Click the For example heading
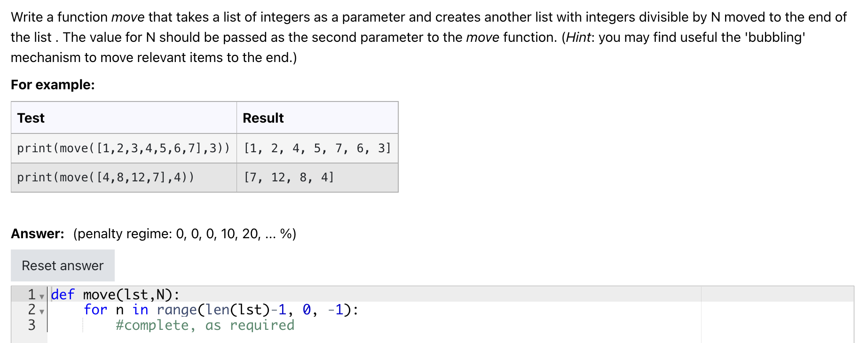The height and width of the screenshot is (343, 868). [x=53, y=85]
